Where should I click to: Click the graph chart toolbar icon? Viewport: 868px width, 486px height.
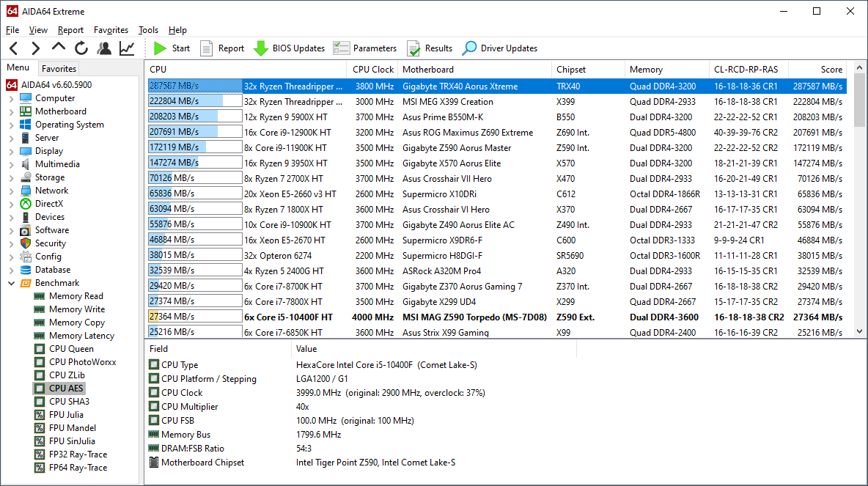coord(127,48)
